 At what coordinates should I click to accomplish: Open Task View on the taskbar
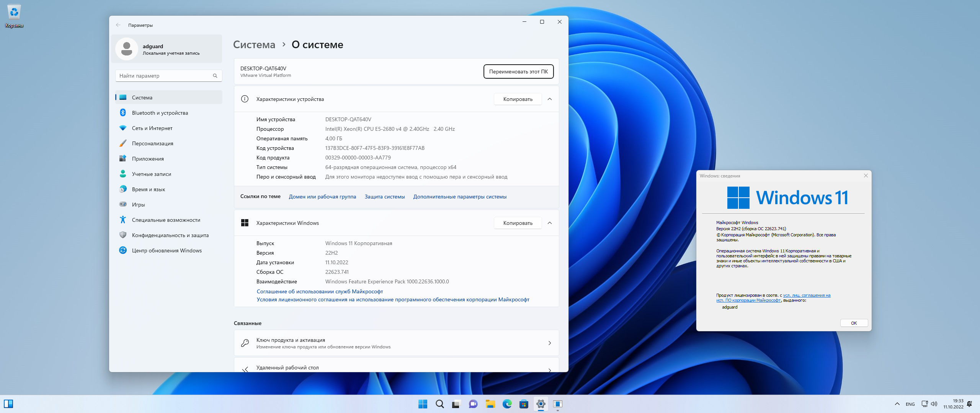tap(456, 404)
